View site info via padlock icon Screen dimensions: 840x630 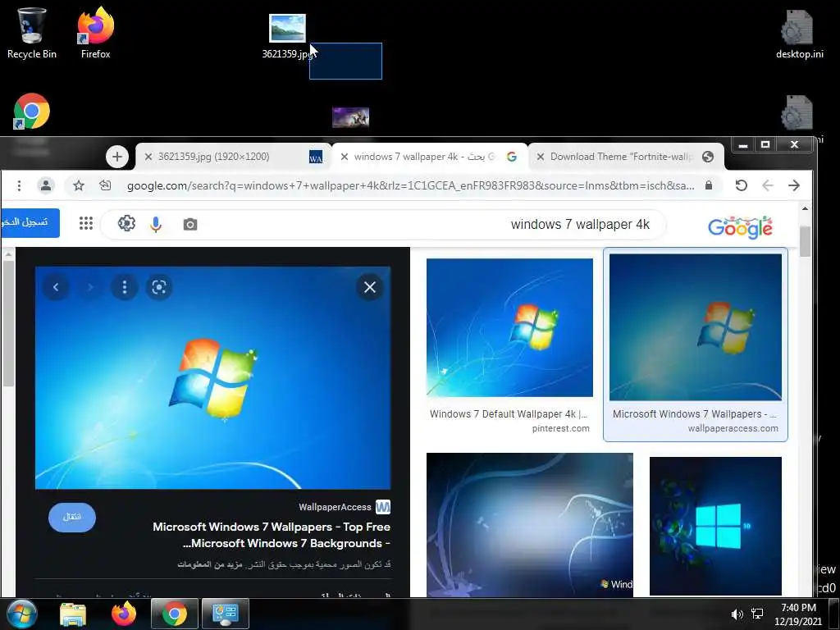pos(709,186)
